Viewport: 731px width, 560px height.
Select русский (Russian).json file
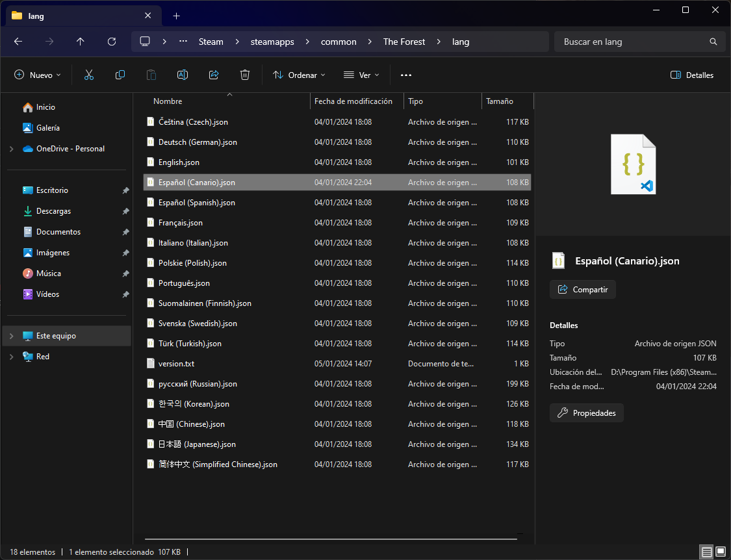click(337, 384)
